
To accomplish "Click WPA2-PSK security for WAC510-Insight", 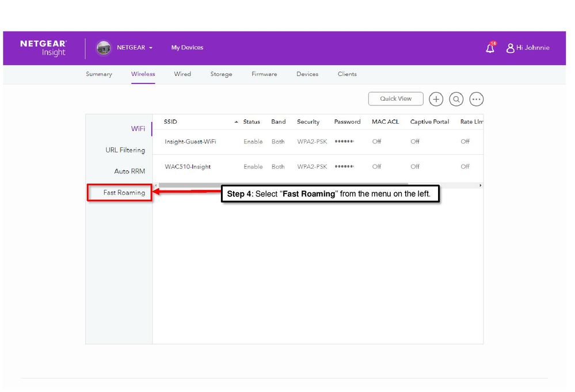I will (312, 166).
